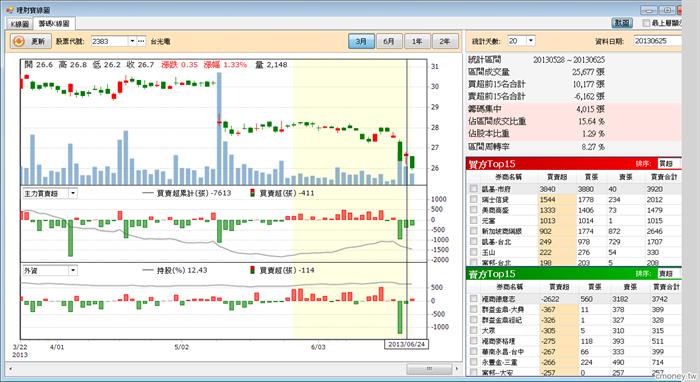Select the 3月 range button
700x382 pixels.
click(x=361, y=41)
